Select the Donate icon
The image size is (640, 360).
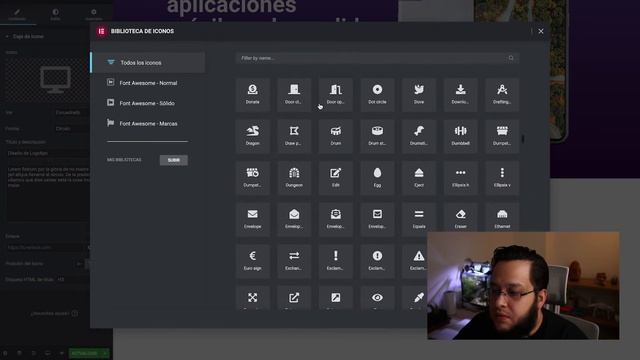click(253, 95)
